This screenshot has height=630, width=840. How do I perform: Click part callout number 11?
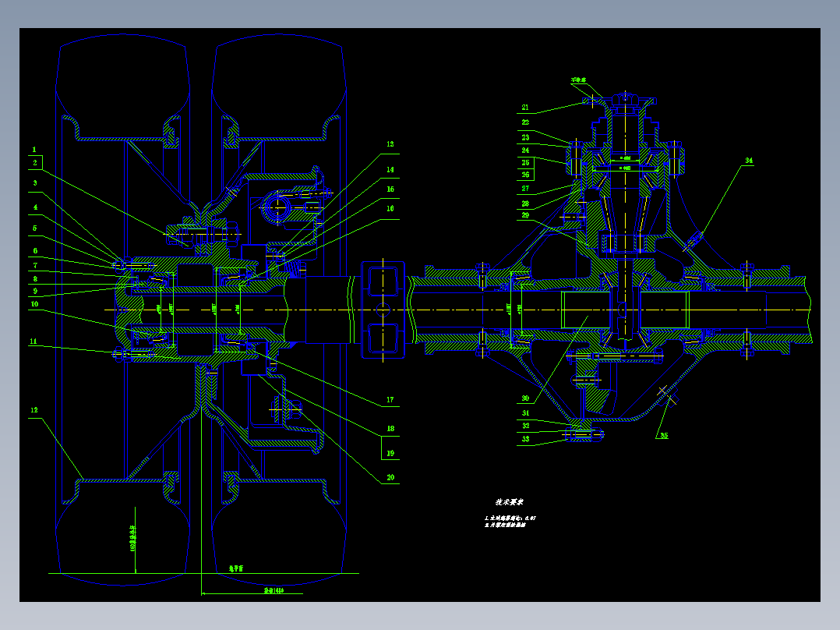pyautogui.click(x=34, y=341)
